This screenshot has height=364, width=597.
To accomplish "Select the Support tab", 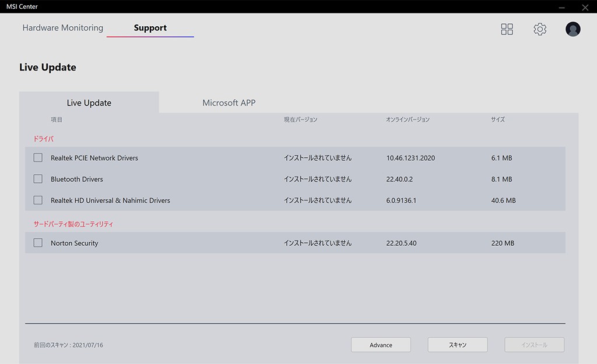I will click(150, 28).
